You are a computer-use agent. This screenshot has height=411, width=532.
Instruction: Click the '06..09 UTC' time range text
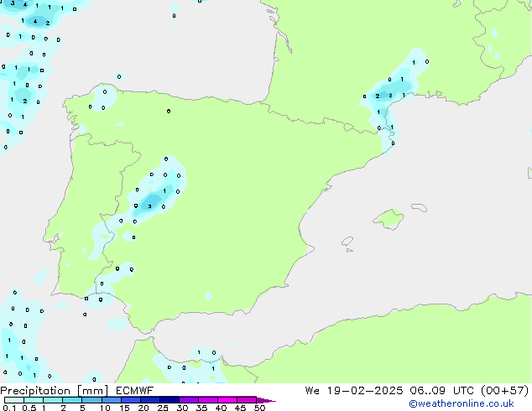click(442, 391)
